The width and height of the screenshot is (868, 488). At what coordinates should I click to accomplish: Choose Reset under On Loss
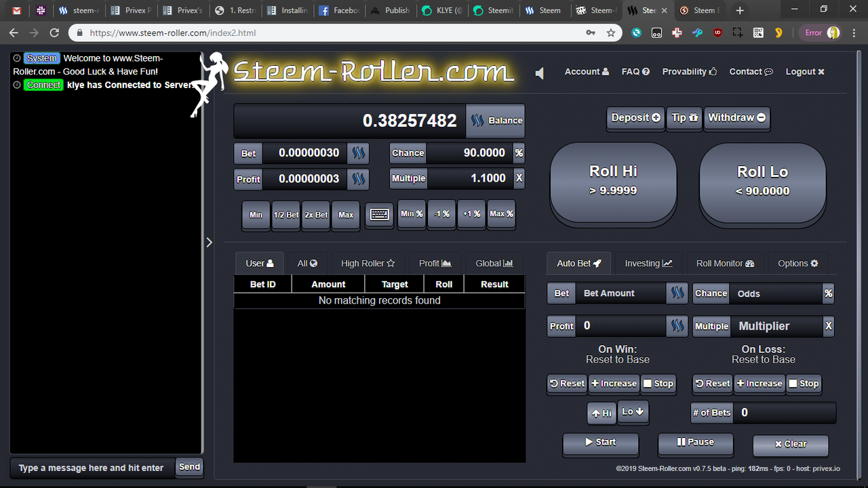pyautogui.click(x=712, y=384)
